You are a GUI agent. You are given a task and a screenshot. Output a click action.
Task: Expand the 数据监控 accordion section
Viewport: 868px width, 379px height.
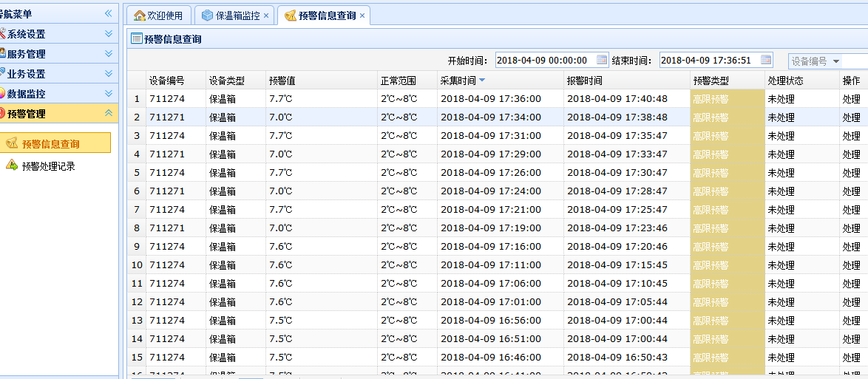tap(109, 94)
